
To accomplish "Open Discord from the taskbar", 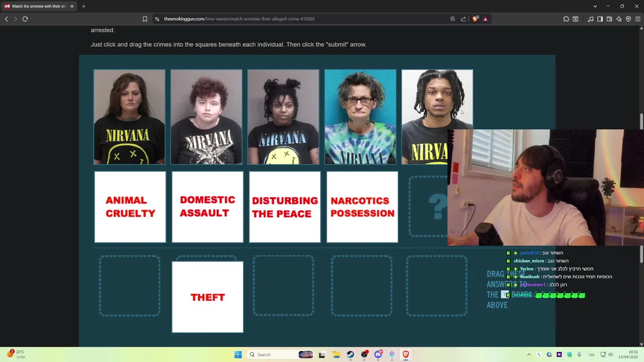I will coord(378,354).
